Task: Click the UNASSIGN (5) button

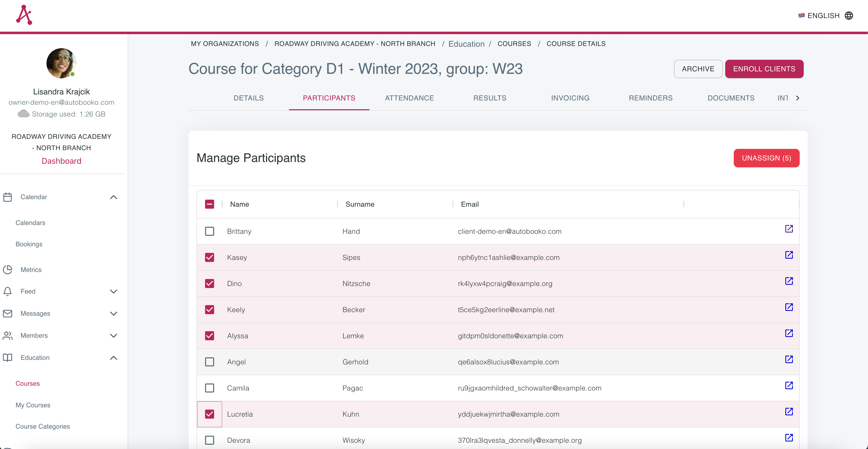Action: 766,158
